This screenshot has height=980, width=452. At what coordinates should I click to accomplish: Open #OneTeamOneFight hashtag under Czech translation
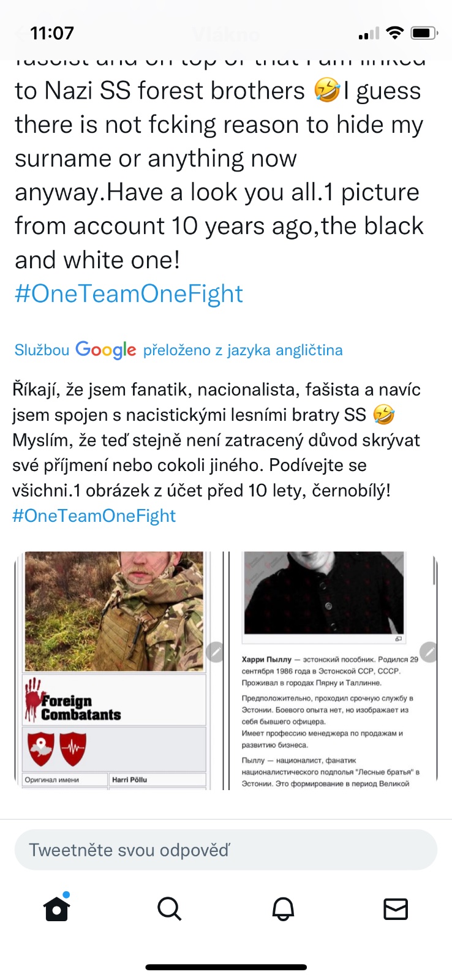[94, 516]
